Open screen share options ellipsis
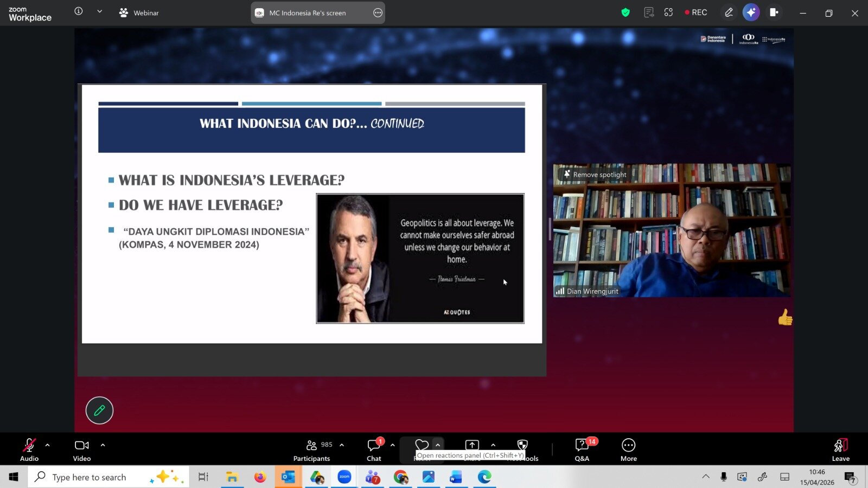The image size is (868, 488). coord(378,13)
